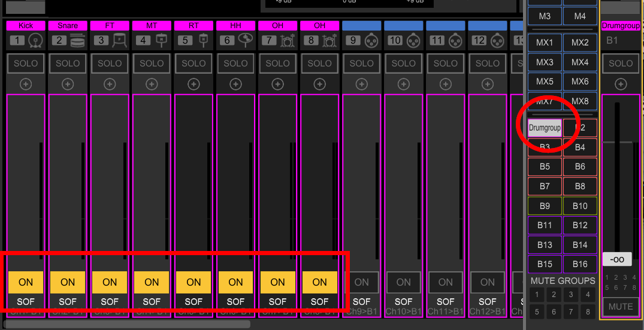Click the XLR connector icon on channel 9
Screen dimensions: 644x330
(x=371, y=41)
